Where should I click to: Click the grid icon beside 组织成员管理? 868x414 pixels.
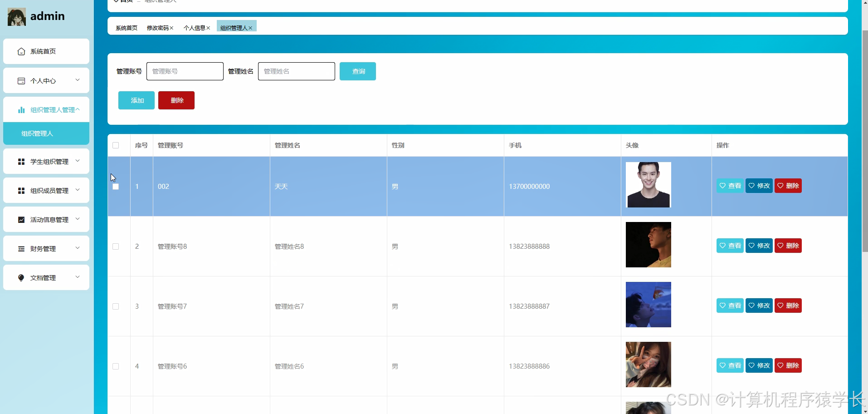click(21, 191)
